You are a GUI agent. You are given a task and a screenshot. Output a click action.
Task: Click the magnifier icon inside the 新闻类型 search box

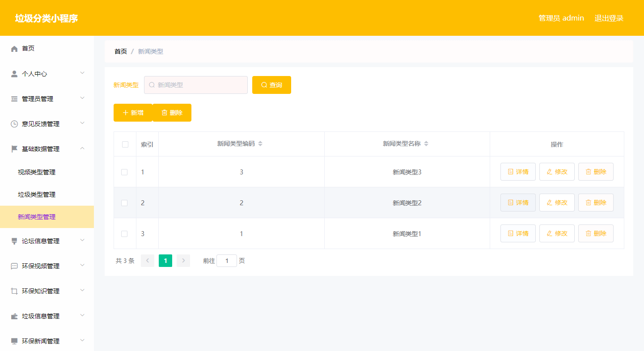point(151,85)
